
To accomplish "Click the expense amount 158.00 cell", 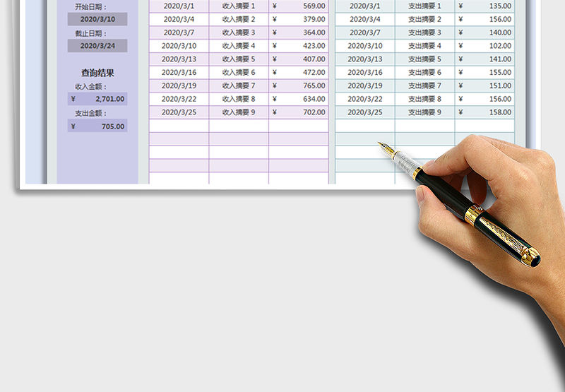I will click(484, 112).
